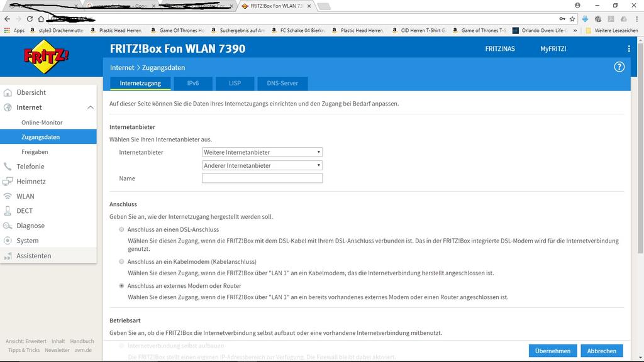Open the help question mark icon
This screenshot has height=362, width=644.
(619, 67)
